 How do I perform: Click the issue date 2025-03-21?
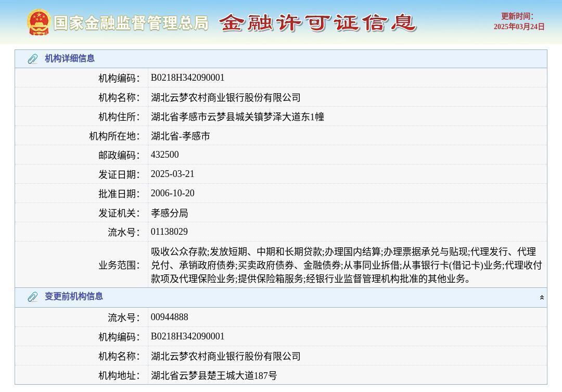pyautogui.click(x=172, y=174)
